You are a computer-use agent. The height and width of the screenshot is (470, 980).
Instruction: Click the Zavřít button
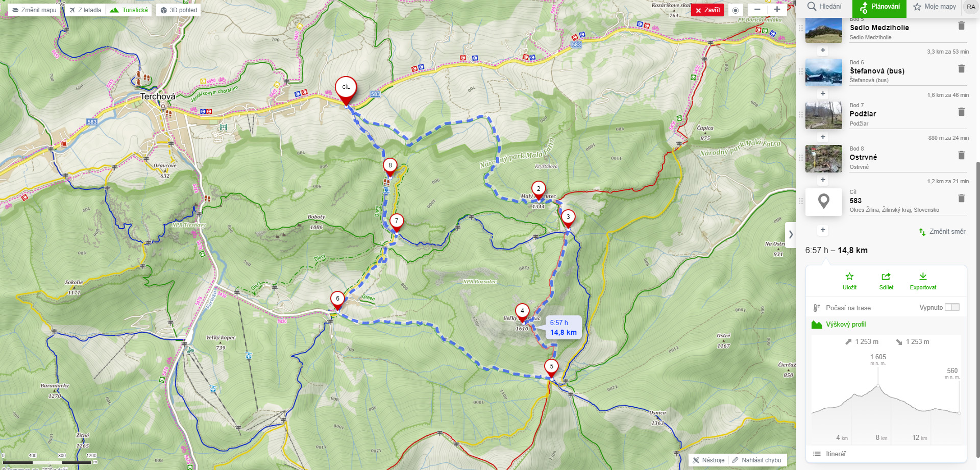[707, 10]
